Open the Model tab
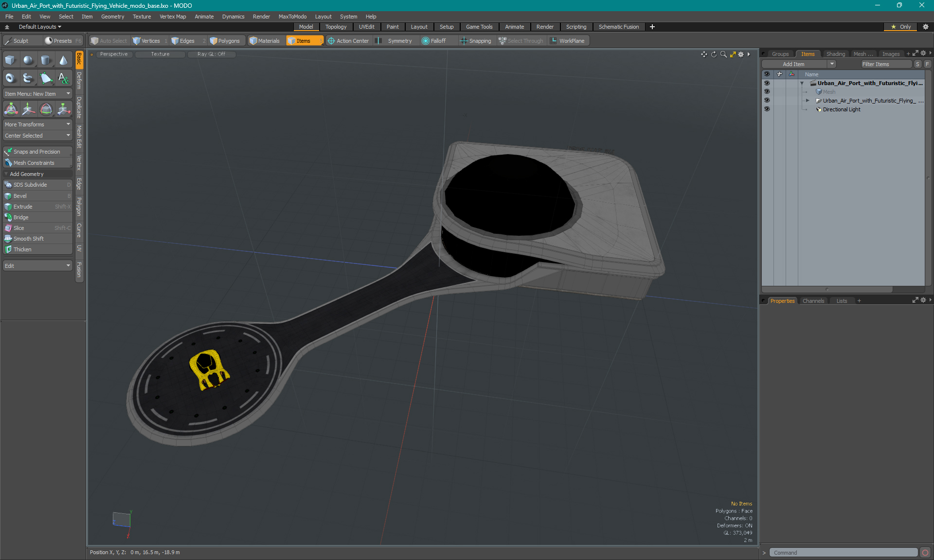 pyautogui.click(x=305, y=27)
